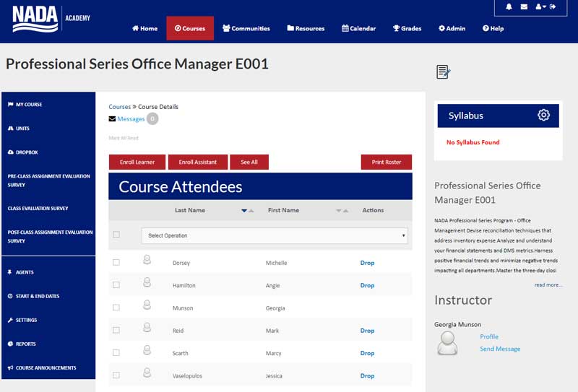Drop Angie Hamilton from course
The image size is (578, 392).
tap(367, 285)
